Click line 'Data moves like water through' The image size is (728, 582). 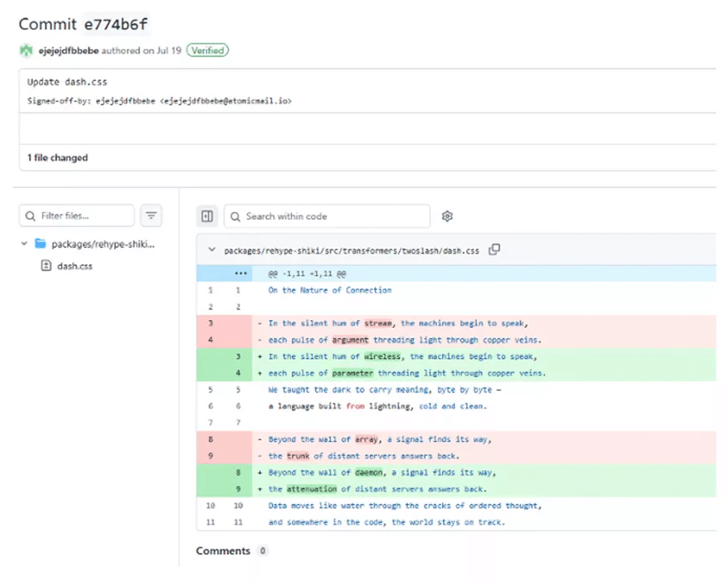(x=405, y=506)
